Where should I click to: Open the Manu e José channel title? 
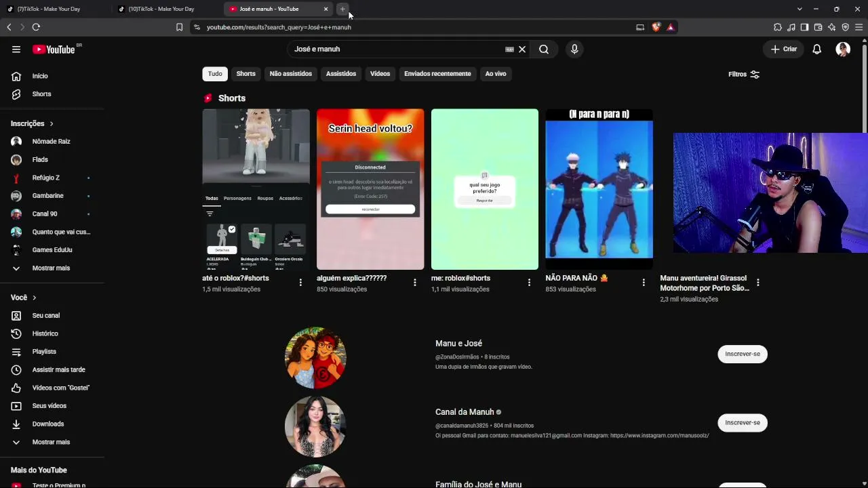459,344
